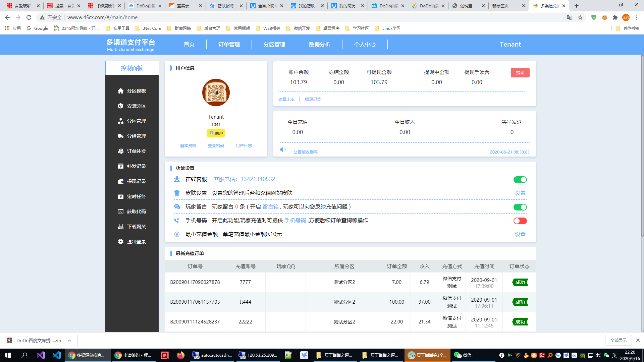The width and height of the screenshot is (644, 362).
Task: Open the 实用工具 bookmark folder
Action: (x=118, y=28)
